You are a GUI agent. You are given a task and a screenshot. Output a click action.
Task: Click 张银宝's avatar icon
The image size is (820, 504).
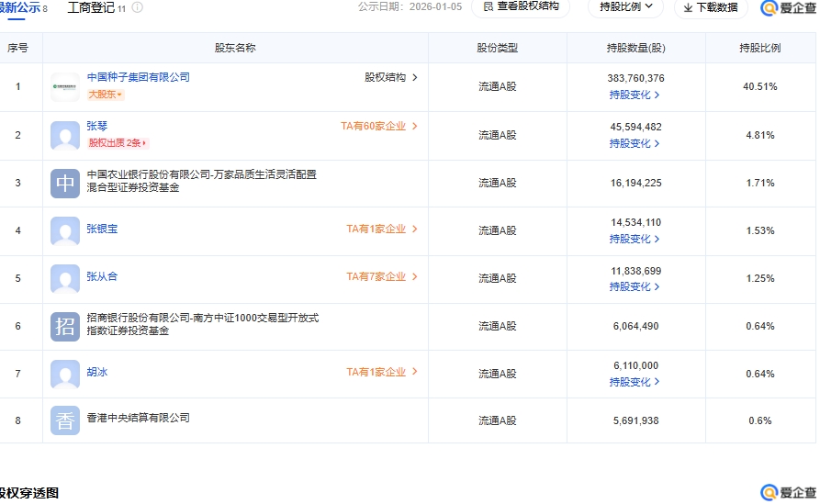click(65, 231)
